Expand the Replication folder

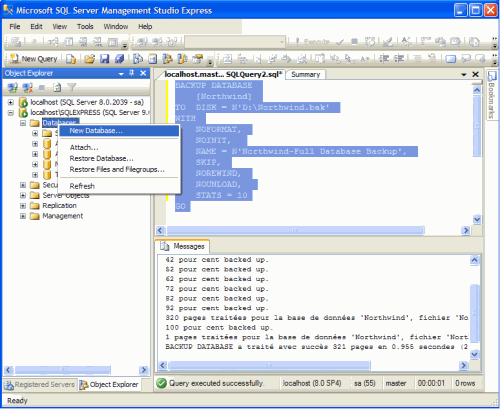point(23,206)
